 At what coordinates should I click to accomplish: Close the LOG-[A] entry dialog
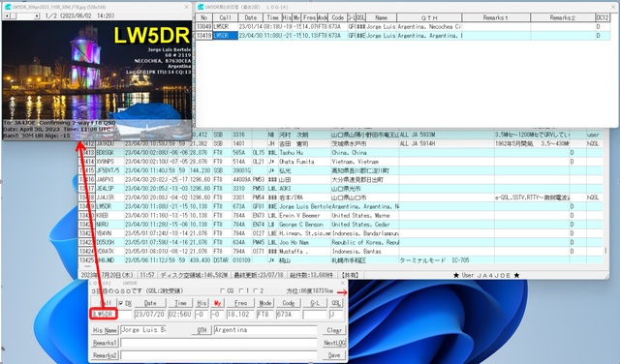pos(343,283)
